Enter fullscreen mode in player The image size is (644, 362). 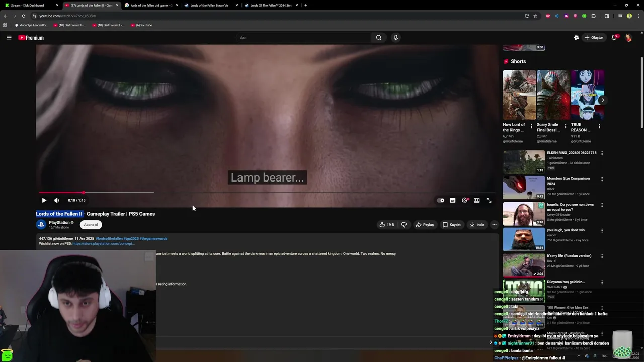click(489, 200)
